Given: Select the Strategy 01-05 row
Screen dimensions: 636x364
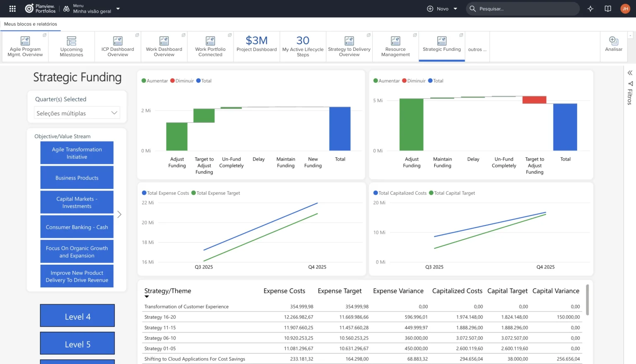Looking at the screenshot, I should tap(362, 348).
